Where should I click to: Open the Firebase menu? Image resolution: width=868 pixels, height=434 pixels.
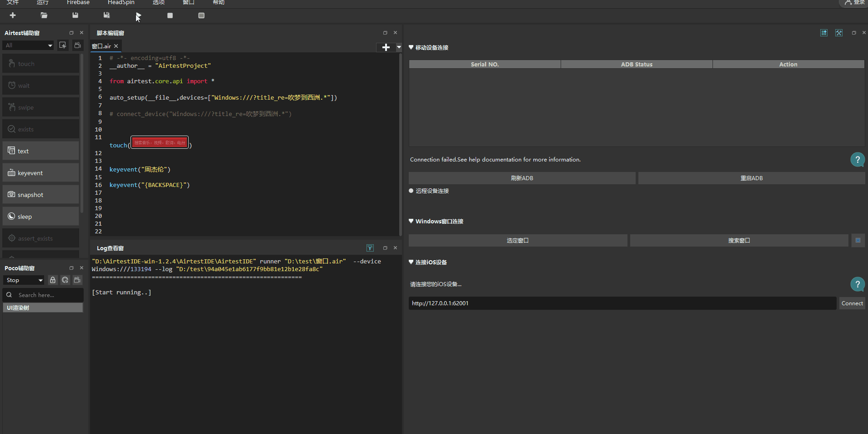coord(78,3)
